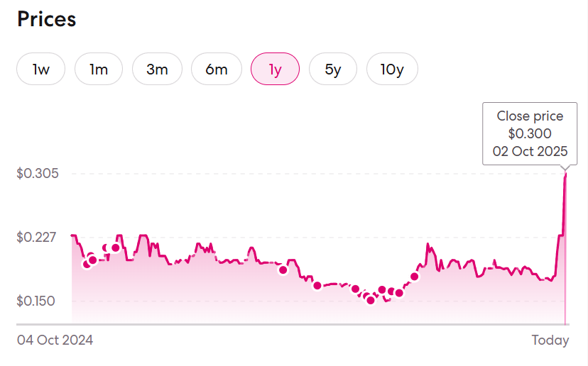Image resolution: width=588 pixels, height=366 pixels.
Task: Switch chart to 1m range
Action: tap(99, 70)
